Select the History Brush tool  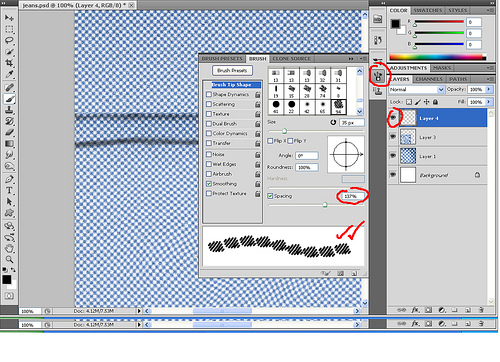click(x=9, y=121)
